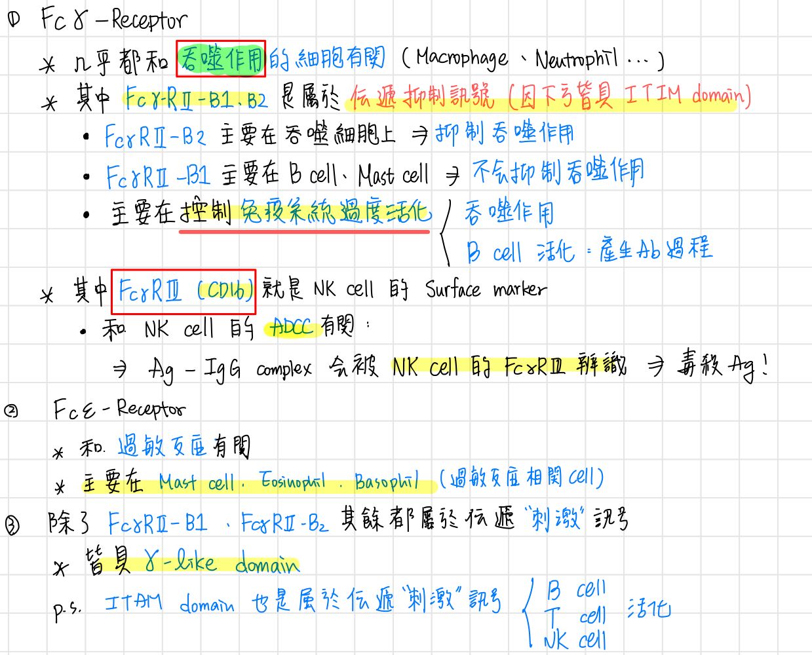Click the red-boxed FcγRIII (CD16) text

tap(184, 291)
